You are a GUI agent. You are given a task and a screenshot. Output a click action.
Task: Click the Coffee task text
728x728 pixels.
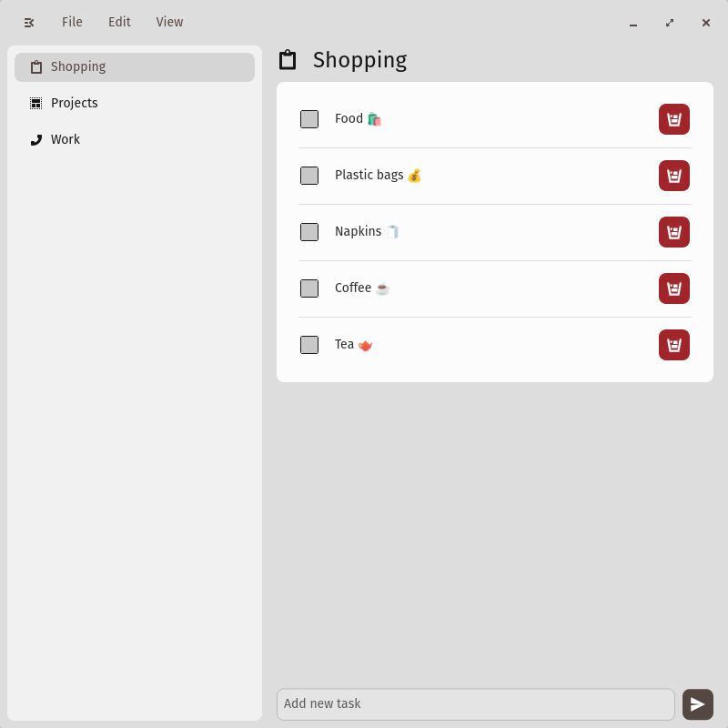[x=362, y=288]
